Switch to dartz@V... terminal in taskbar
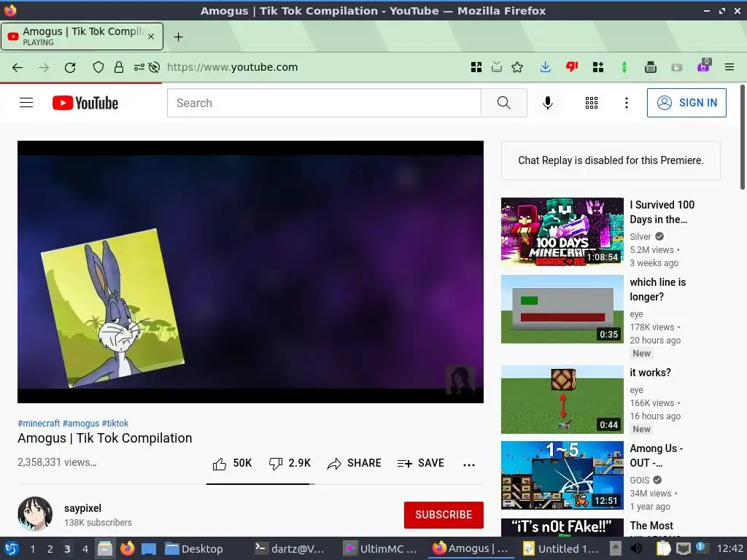747x560 pixels. 289,548
